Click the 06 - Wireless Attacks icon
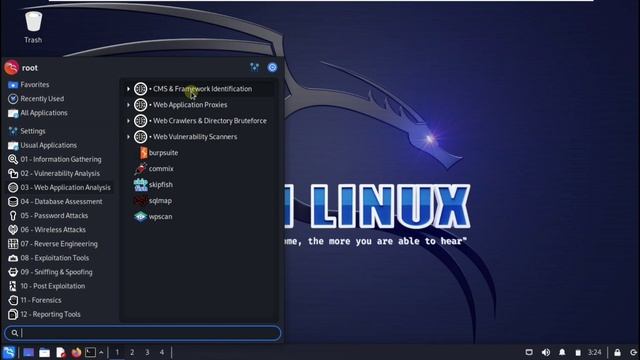 coord(13,230)
